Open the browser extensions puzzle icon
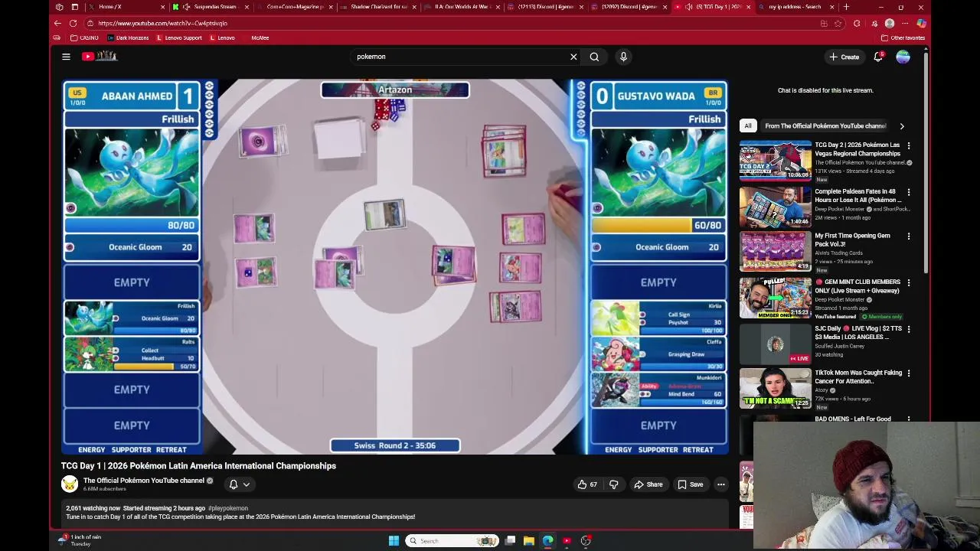 (x=857, y=23)
